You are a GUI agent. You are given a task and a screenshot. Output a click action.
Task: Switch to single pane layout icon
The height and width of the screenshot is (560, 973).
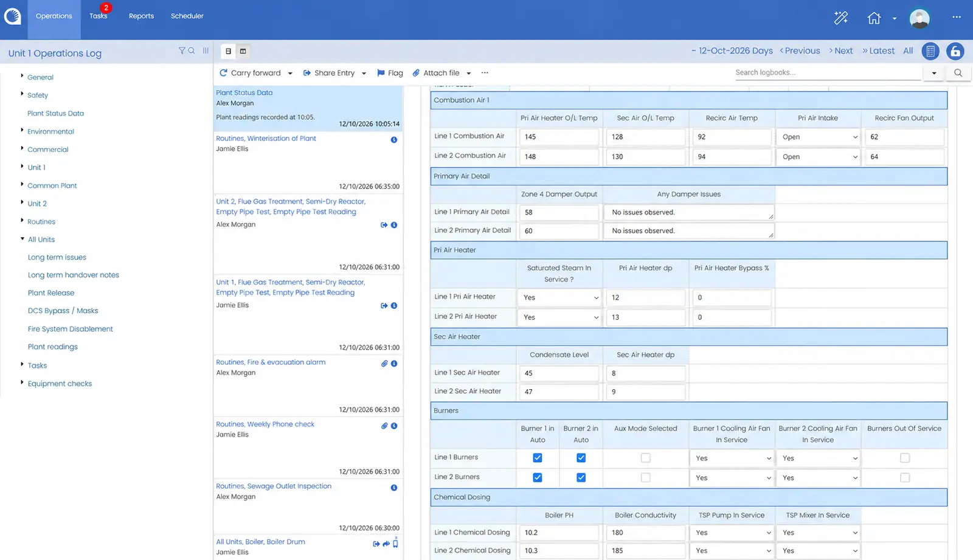coord(228,51)
